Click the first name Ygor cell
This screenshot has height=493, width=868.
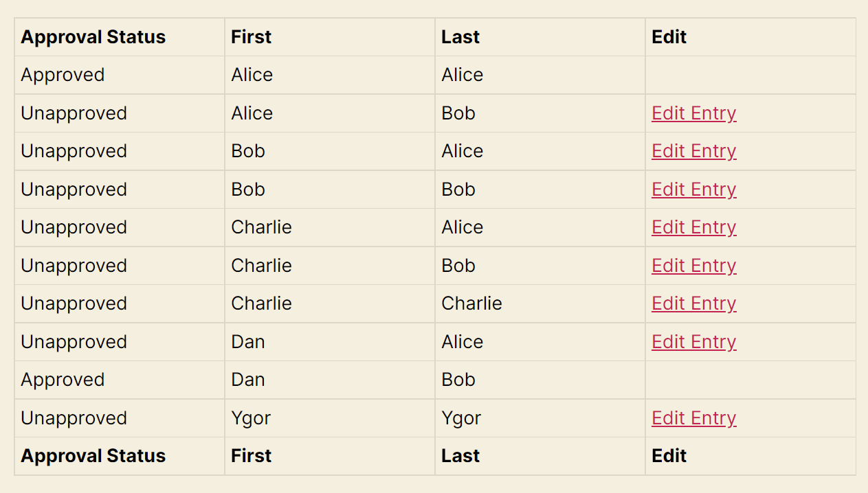click(x=251, y=418)
